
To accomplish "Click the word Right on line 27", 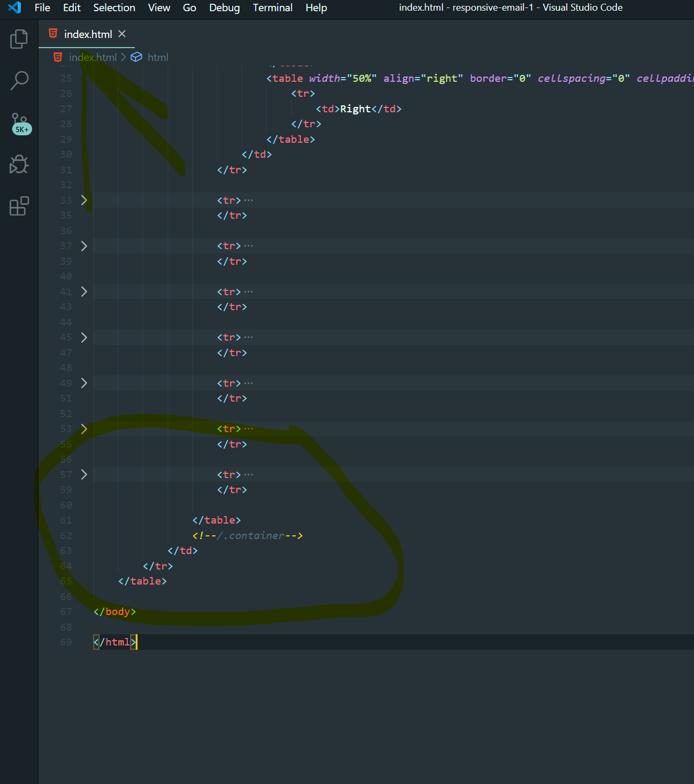I will point(355,109).
